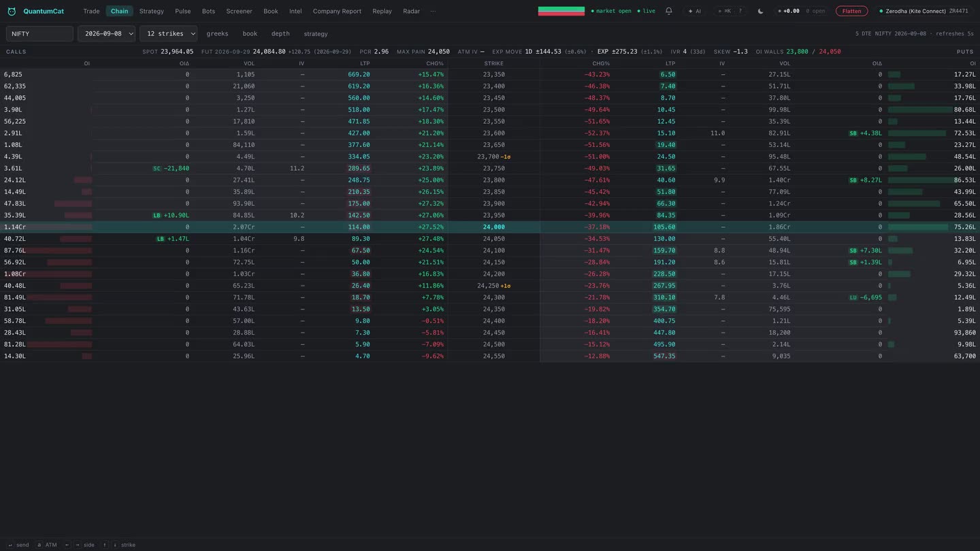Viewport: 980px width, 551px height.
Task: Click the red-green market breadth bar
Action: click(x=561, y=11)
